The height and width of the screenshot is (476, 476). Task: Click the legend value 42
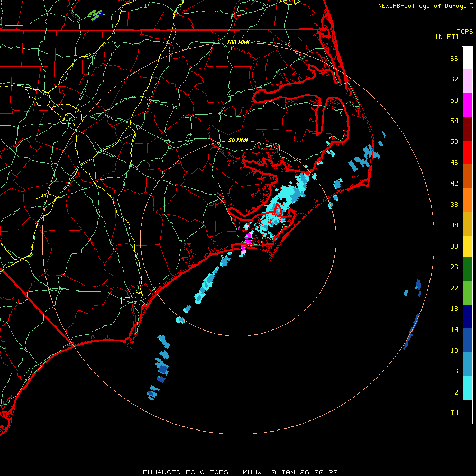pyautogui.click(x=454, y=184)
